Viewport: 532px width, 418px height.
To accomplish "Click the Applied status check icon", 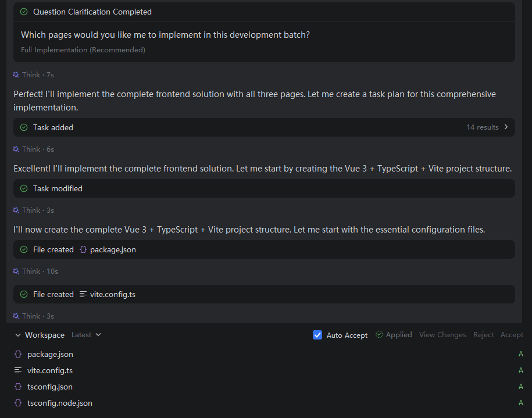I will pyautogui.click(x=379, y=335).
